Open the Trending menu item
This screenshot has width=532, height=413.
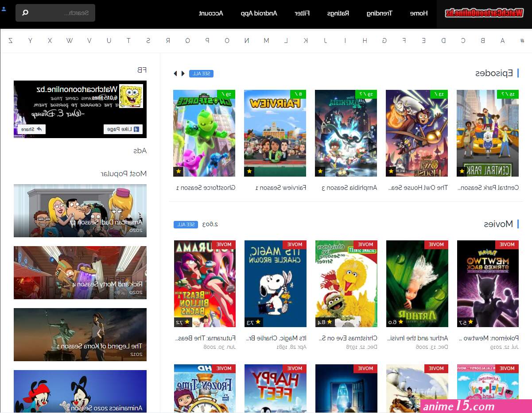tap(379, 13)
